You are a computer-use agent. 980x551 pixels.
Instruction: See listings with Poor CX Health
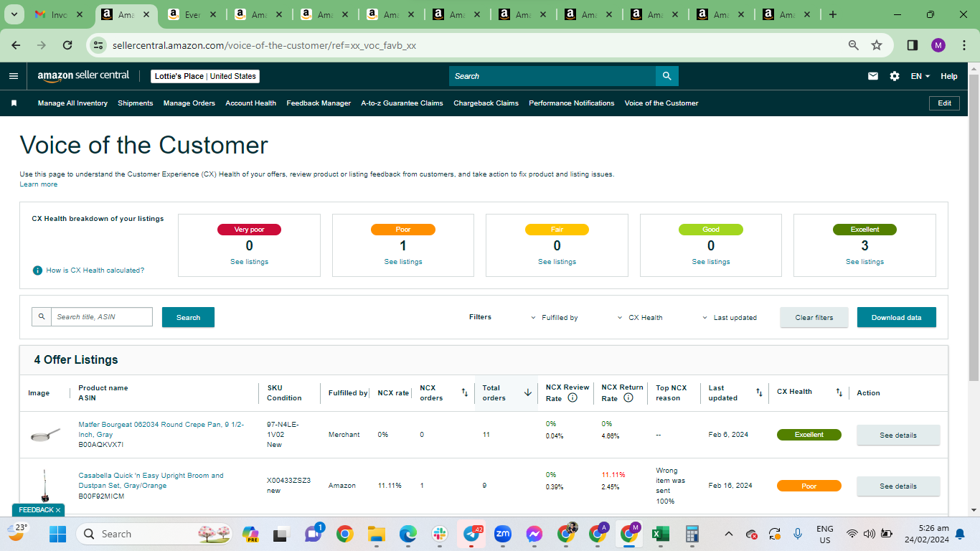403,262
